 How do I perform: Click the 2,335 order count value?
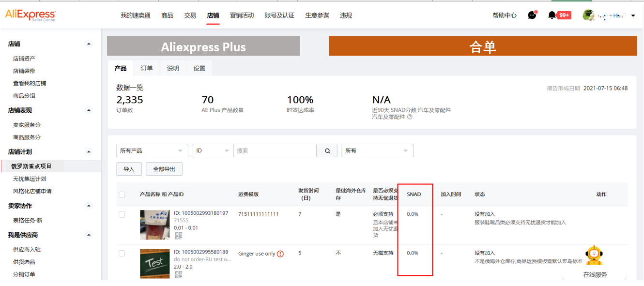[x=130, y=100]
